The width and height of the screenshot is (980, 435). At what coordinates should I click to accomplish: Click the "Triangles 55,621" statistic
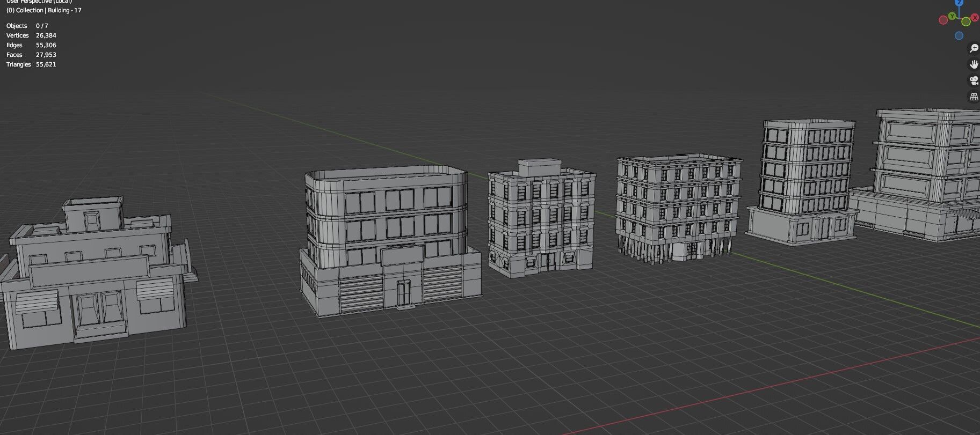pos(31,64)
